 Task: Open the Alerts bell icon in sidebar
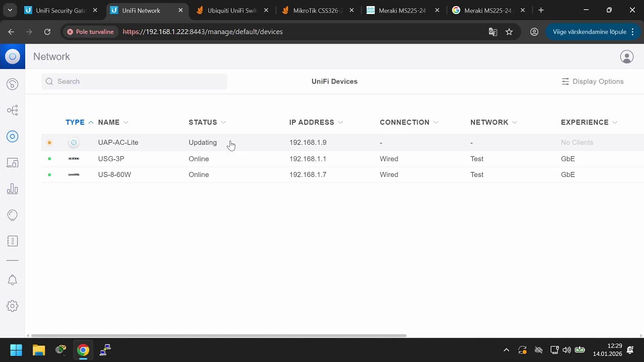pos(13,280)
